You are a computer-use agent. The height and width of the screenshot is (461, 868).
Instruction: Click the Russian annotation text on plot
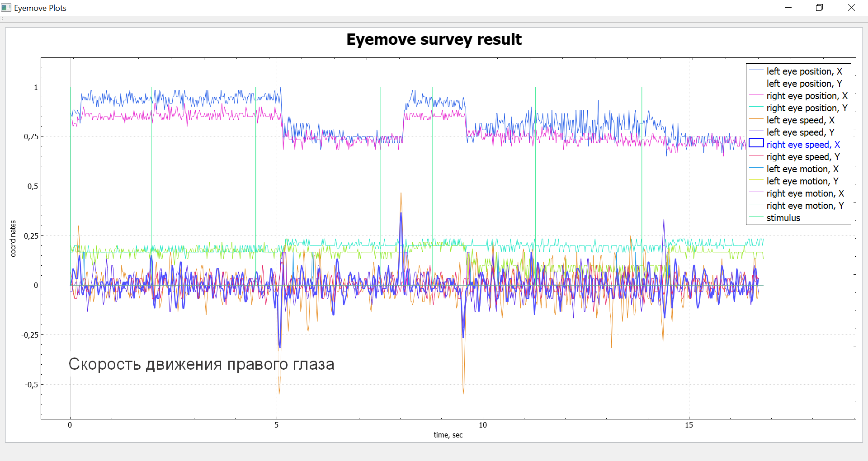pos(201,364)
